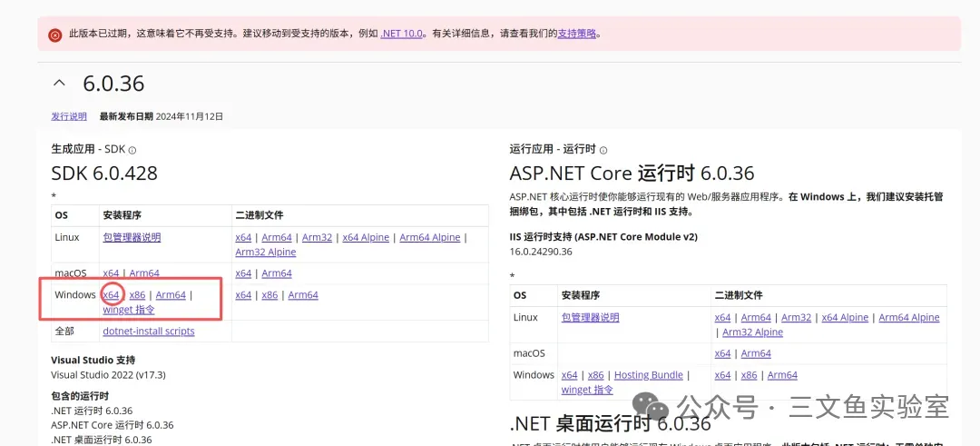980x446 pixels.
Task: Open the 支持策略 link
Action: coord(577,34)
